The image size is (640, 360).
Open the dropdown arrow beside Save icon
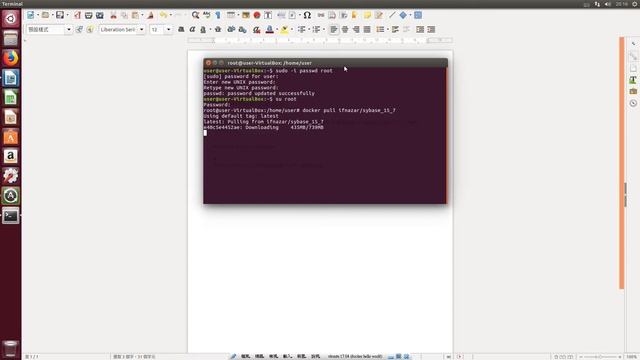pos(67,15)
